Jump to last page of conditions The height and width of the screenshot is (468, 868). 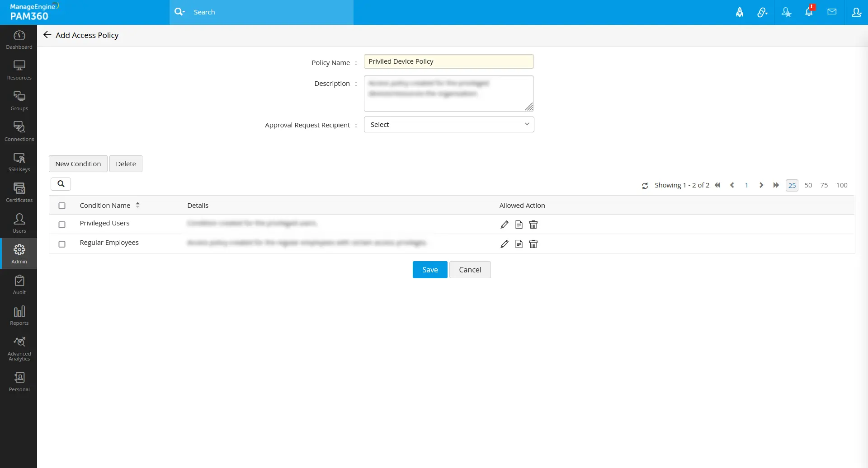pos(776,185)
